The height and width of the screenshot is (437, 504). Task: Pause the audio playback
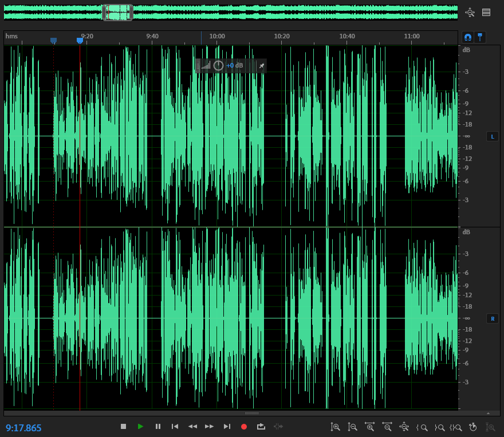[158, 426]
